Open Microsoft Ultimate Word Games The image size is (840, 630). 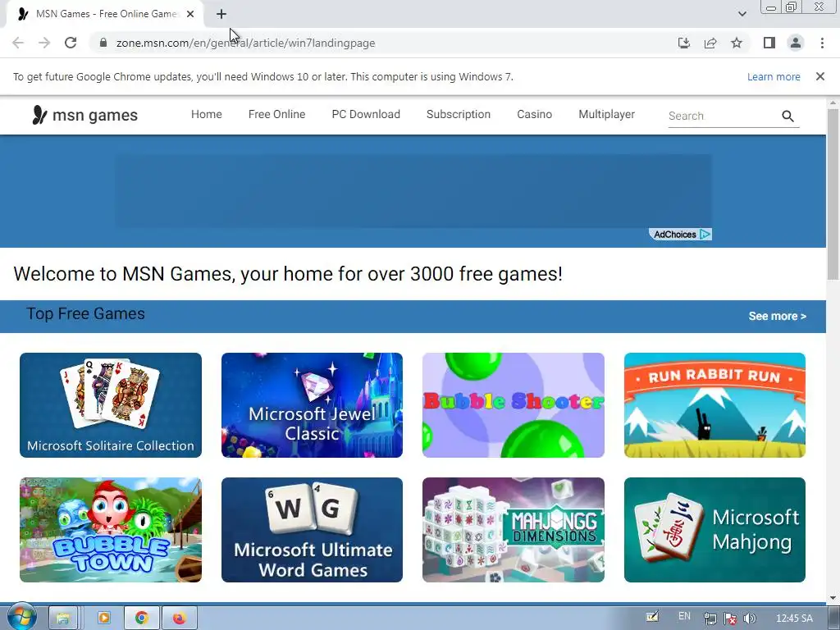[x=312, y=530]
